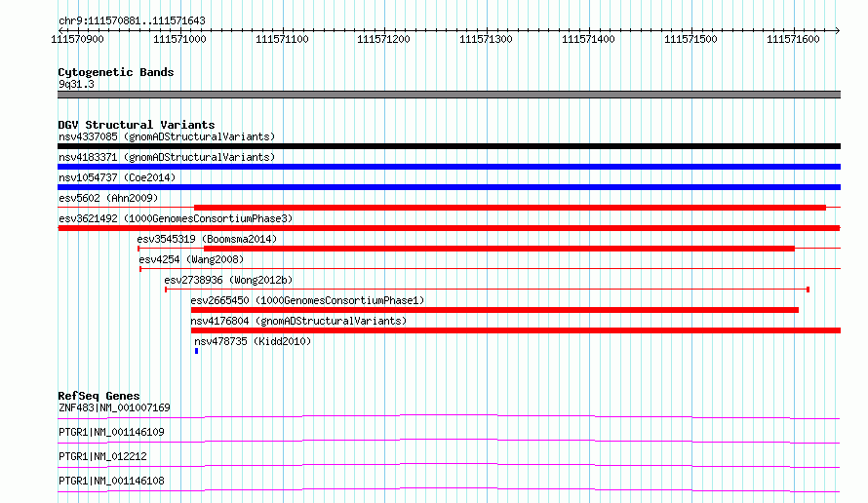Viewport: 868px width, 503px height.
Task: Click the blue nsv1054737 variant bar
Action: [x=449, y=187]
